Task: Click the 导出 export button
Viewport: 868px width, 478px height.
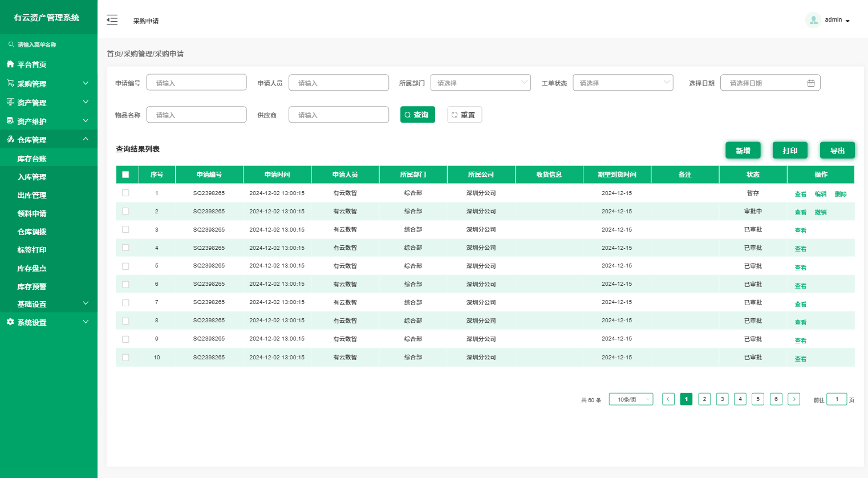Action: pos(837,151)
